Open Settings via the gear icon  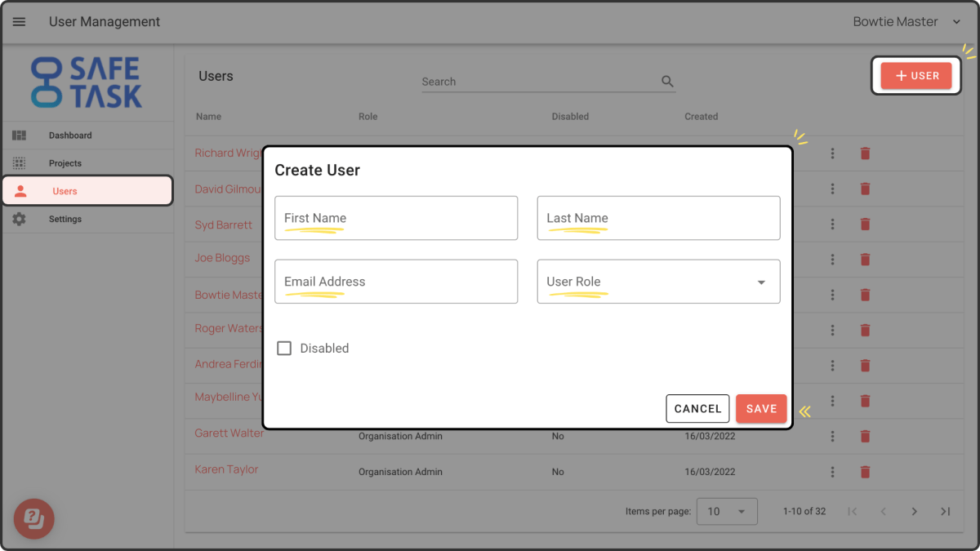(x=19, y=219)
